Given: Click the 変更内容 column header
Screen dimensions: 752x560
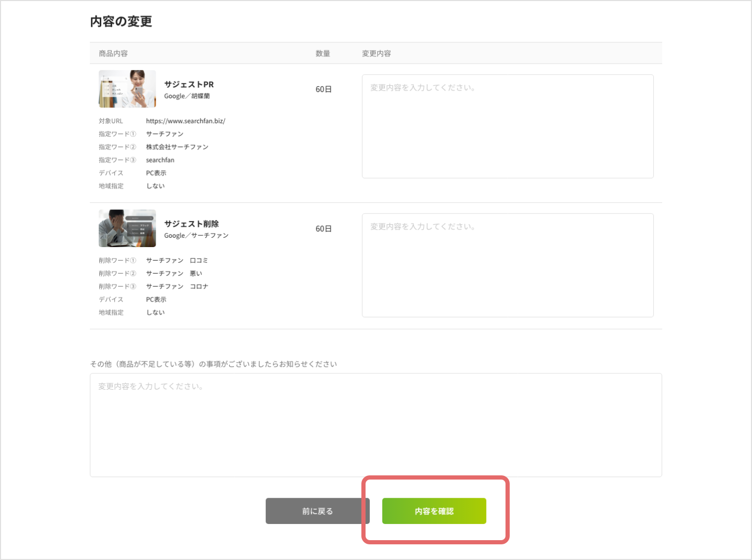Looking at the screenshot, I should tap(377, 53).
